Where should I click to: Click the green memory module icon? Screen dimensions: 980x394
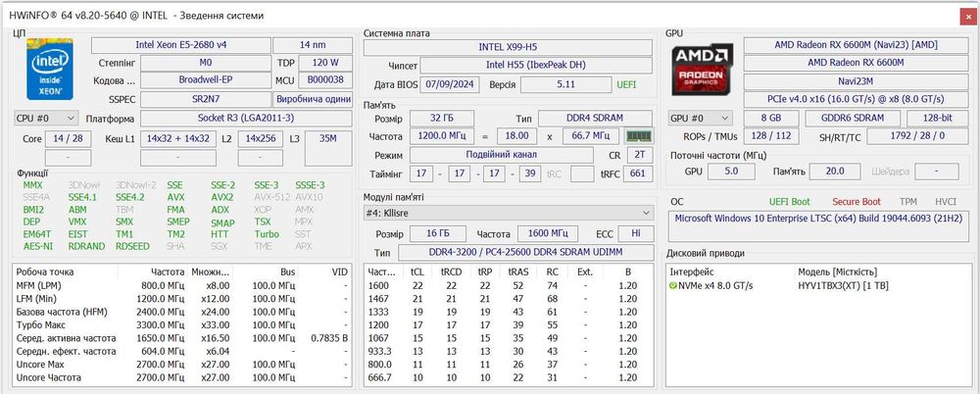click(639, 135)
